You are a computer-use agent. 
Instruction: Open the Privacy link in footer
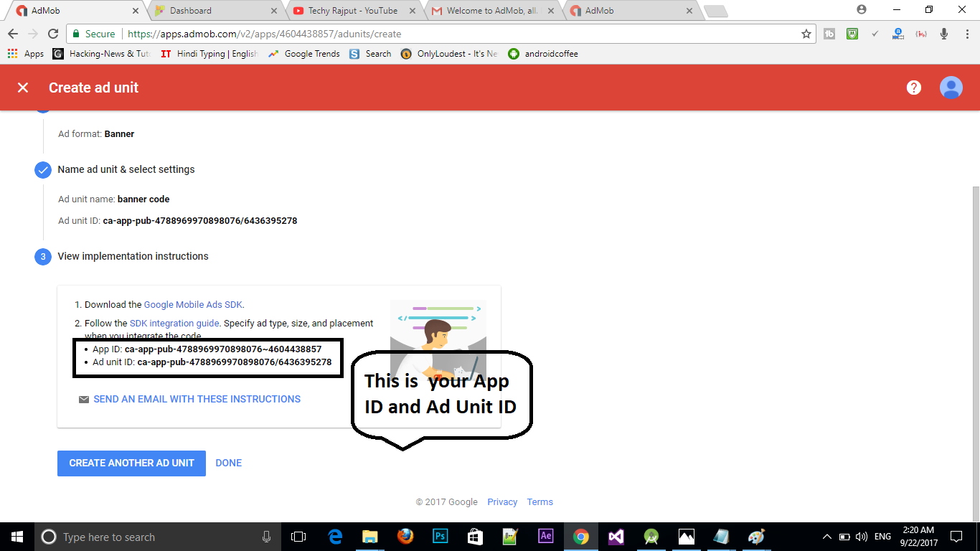pos(502,502)
